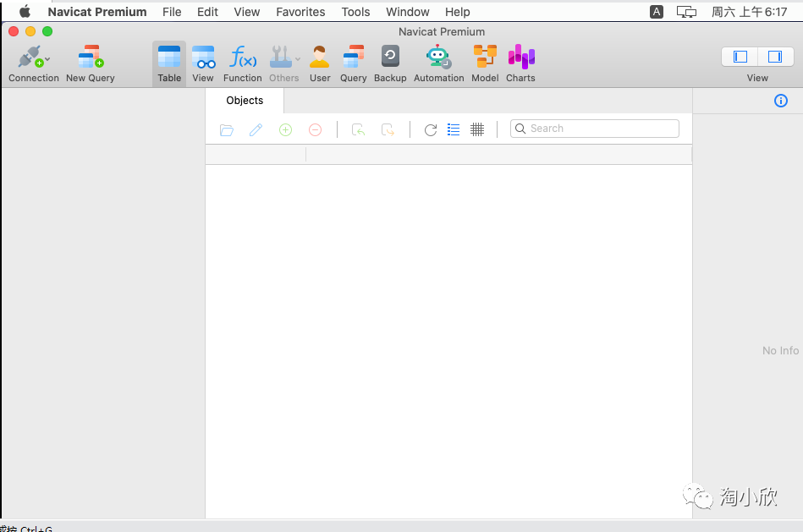Switch to detail grid view layout
Viewport: 803px width, 532px height.
pos(477,129)
